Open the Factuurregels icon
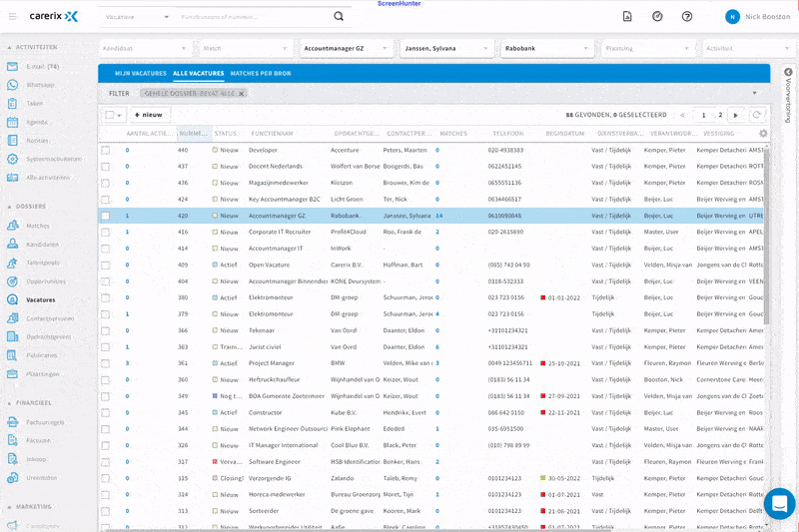This screenshot has width=799, height=532. [12, 422]
